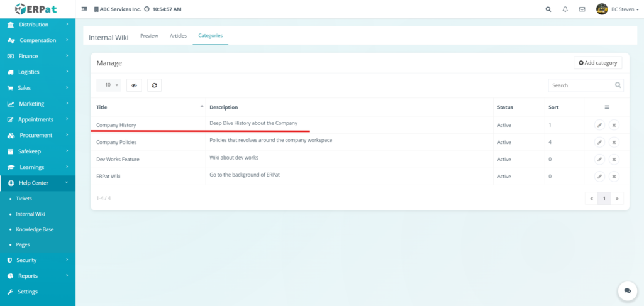Screen dimensions: 644x306
Task: Open Knowledge Base in the sidebar
Action: [35, 229]
